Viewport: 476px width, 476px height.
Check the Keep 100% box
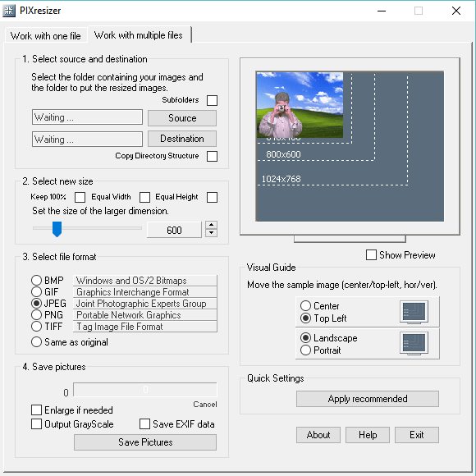80,197
